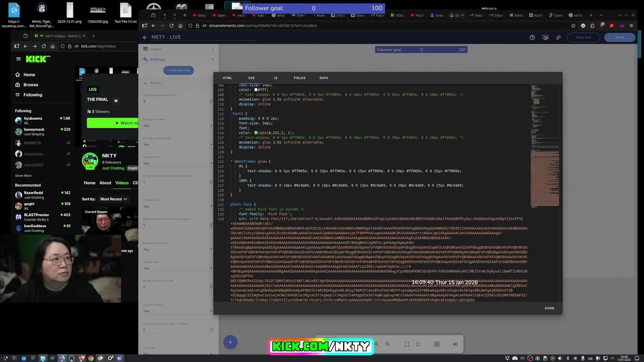Open the Kick channel Home tab
This screenshot has height=362, width=644.
click(x=90, y=183)
